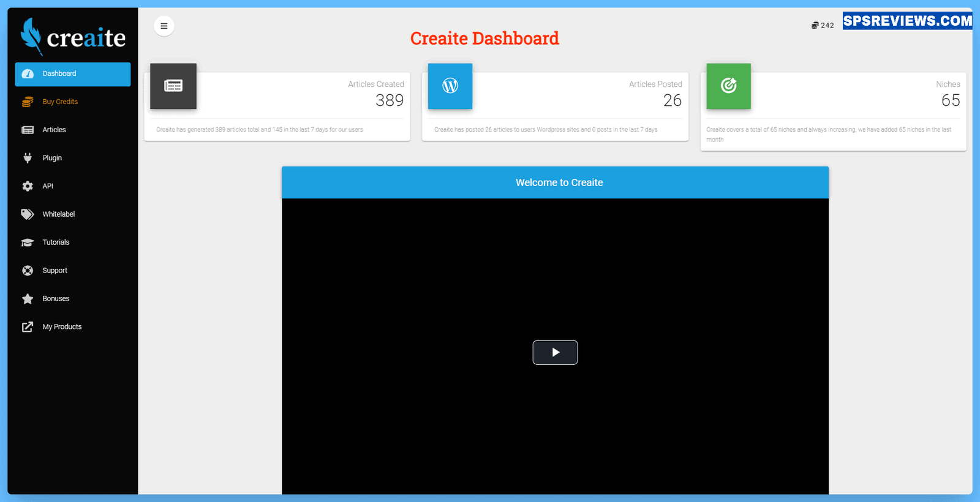The image size is (980, 502).
Task: Click text about 26 articles posted to Wordpress
Action: [546, 130]
